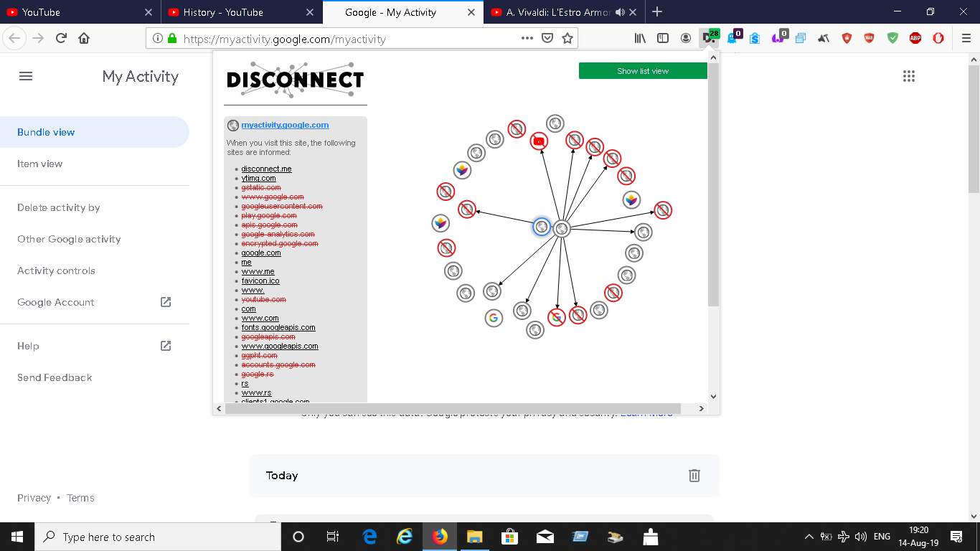Click fonts.googleapis.com in the list

[x=278, y=328]
